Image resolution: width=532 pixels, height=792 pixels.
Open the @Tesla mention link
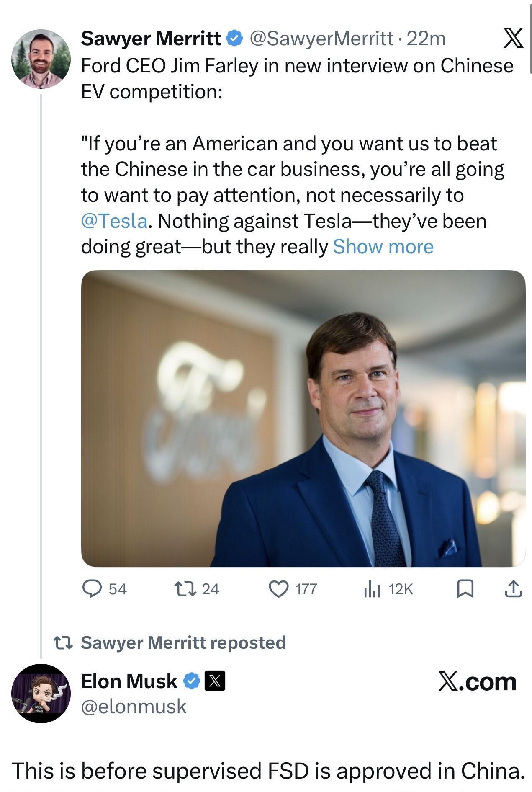[114, 221]
